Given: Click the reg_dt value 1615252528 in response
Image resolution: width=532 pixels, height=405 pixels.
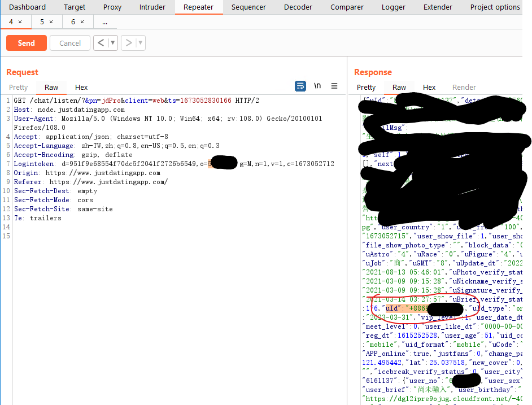Looking at the screenshot, I should [417, 336].
